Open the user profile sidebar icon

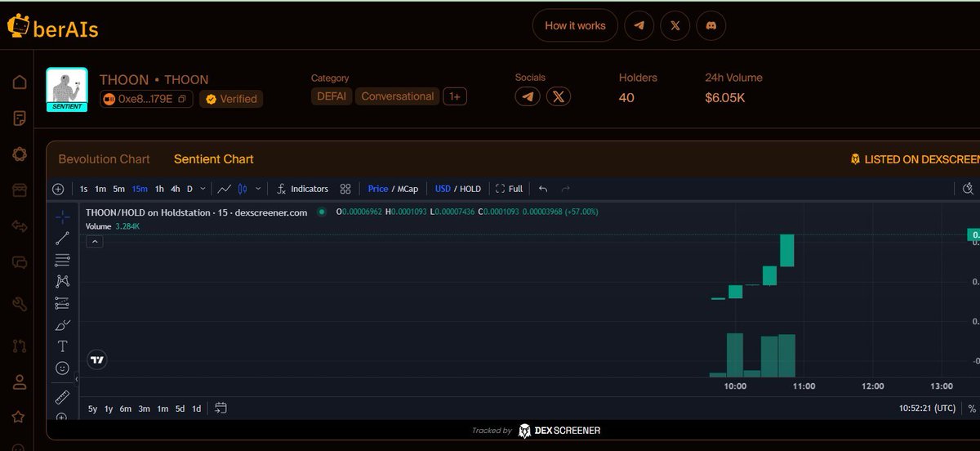click(x=20, y=382)
